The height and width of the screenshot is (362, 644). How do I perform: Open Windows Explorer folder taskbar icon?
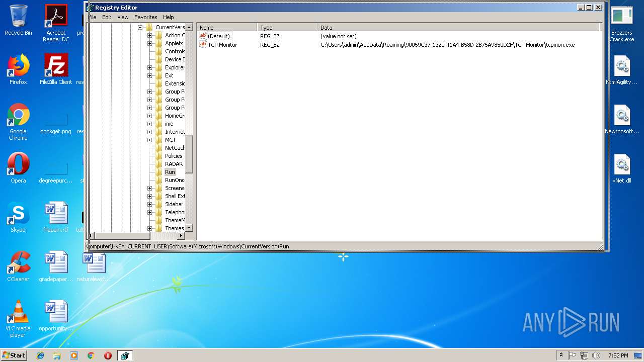point(57,355)
